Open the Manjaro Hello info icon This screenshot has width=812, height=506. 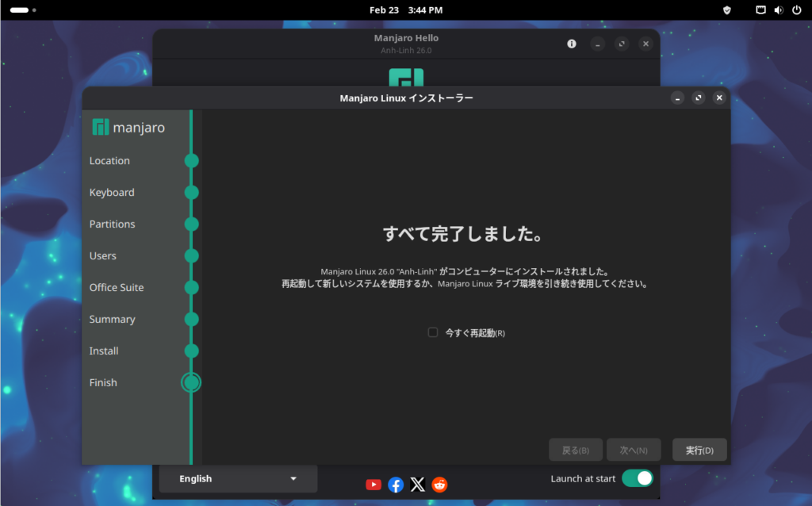pyautogui.click(x=572, y=44)
